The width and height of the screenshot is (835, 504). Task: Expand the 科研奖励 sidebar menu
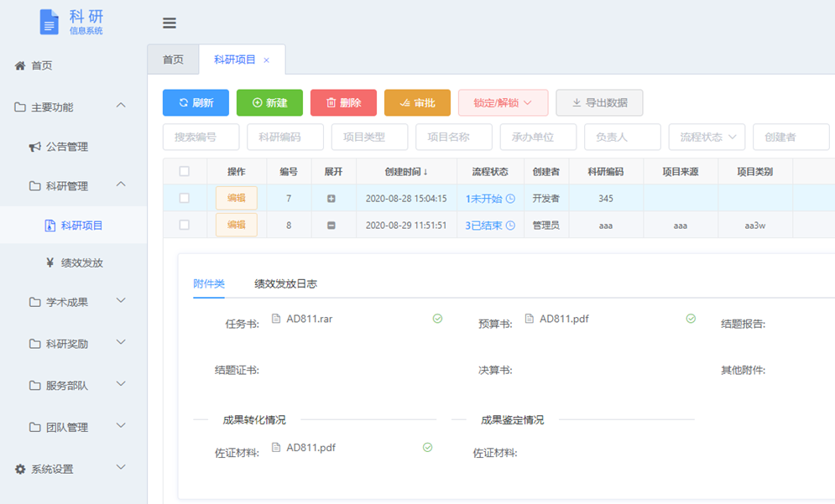click(74, 343)
